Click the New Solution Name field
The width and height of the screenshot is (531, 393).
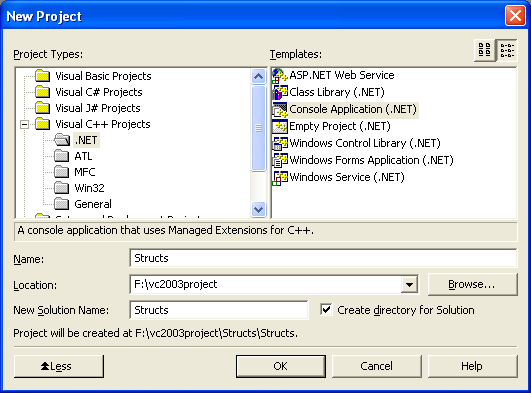tap(219, 310)
